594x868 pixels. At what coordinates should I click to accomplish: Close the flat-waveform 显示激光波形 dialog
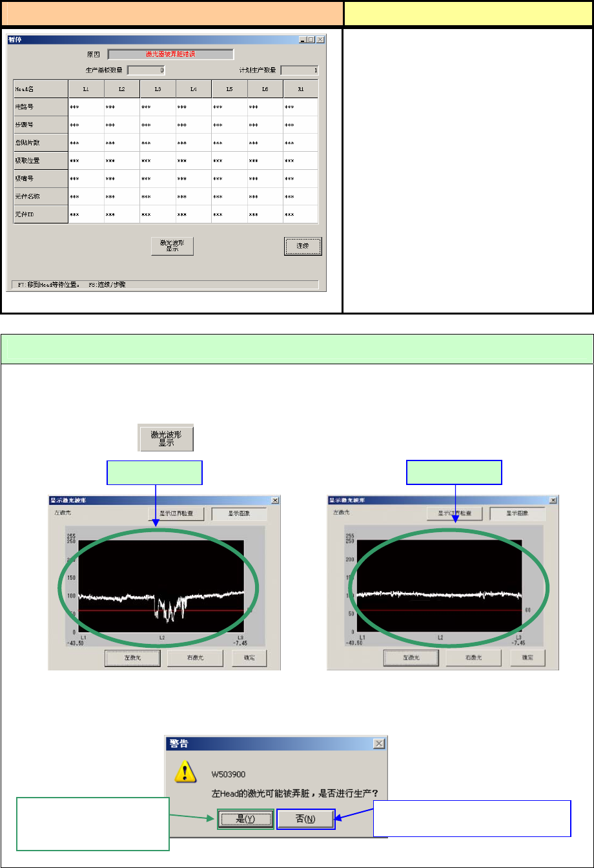click(x=554, y=500)
